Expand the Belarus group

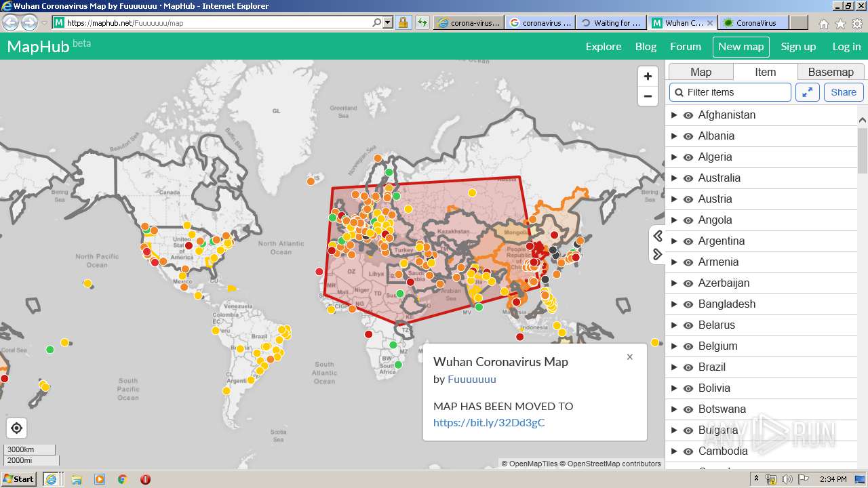(674, 325)
